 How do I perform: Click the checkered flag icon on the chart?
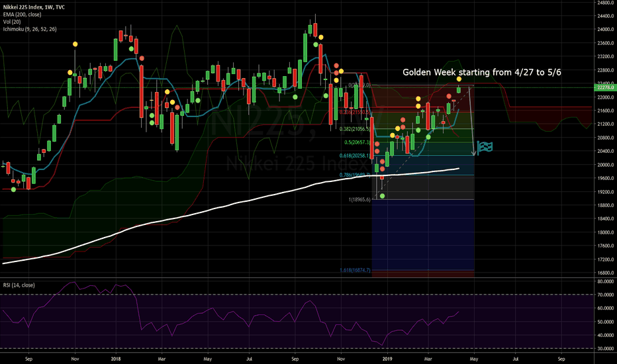click(485, 148)
